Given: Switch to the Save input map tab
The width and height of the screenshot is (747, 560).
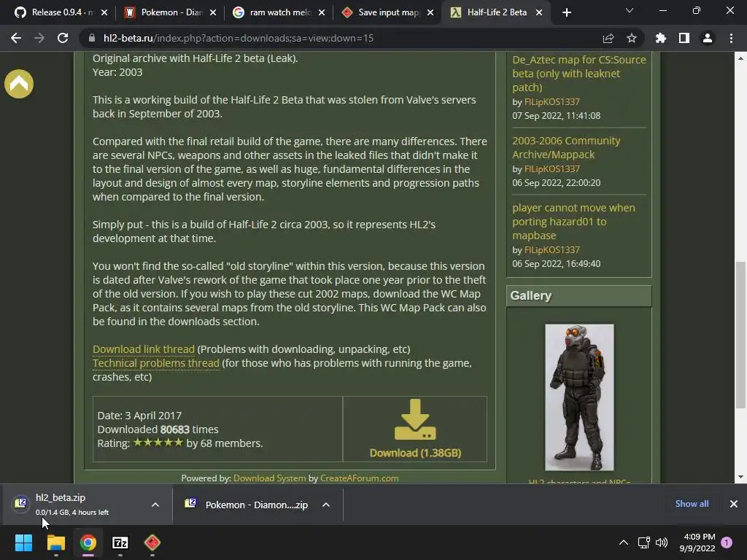Looking at the screenshot, I should tap(388, 12).
